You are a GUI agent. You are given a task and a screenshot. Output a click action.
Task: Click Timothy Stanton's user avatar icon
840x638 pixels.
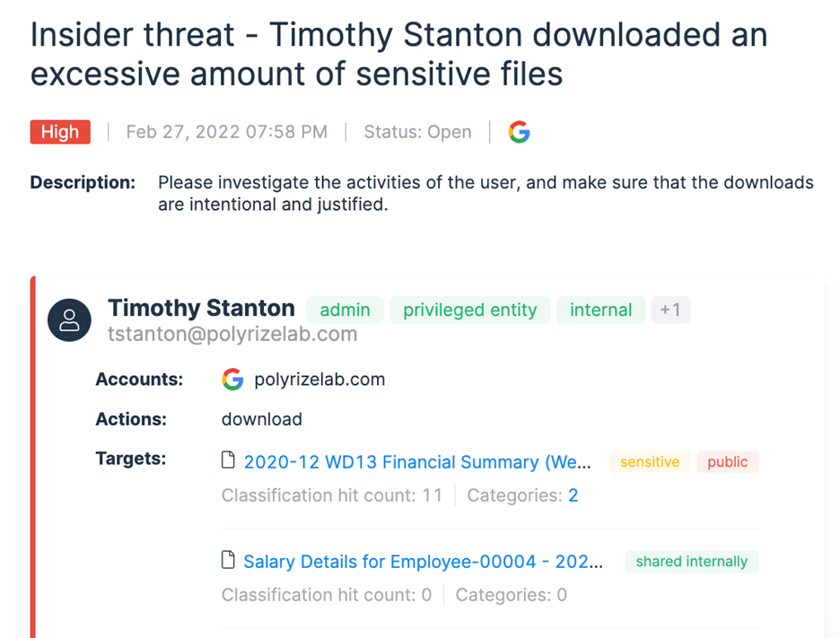pos(69,321)
